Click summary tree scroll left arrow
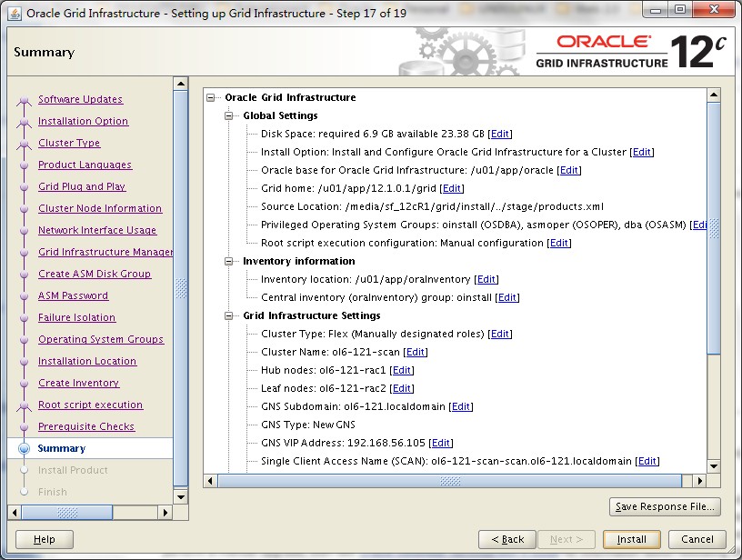 pyautogui.click(x=210, y=481)
